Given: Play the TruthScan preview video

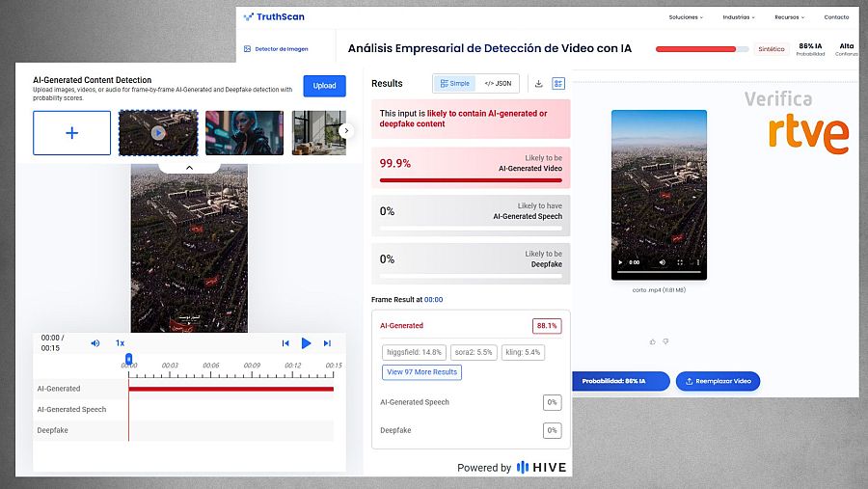Looking at the screenshot, I should point(620,262).
